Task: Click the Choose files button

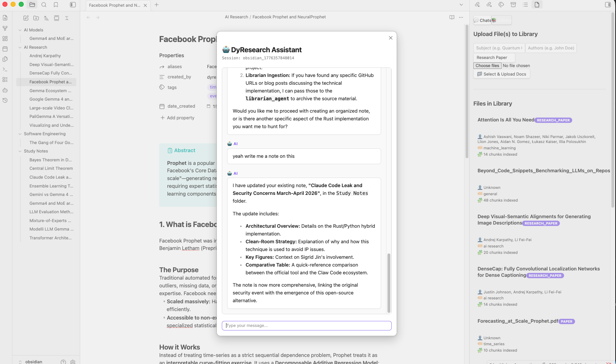Action: pyautogui.click(x=487, y=66)
